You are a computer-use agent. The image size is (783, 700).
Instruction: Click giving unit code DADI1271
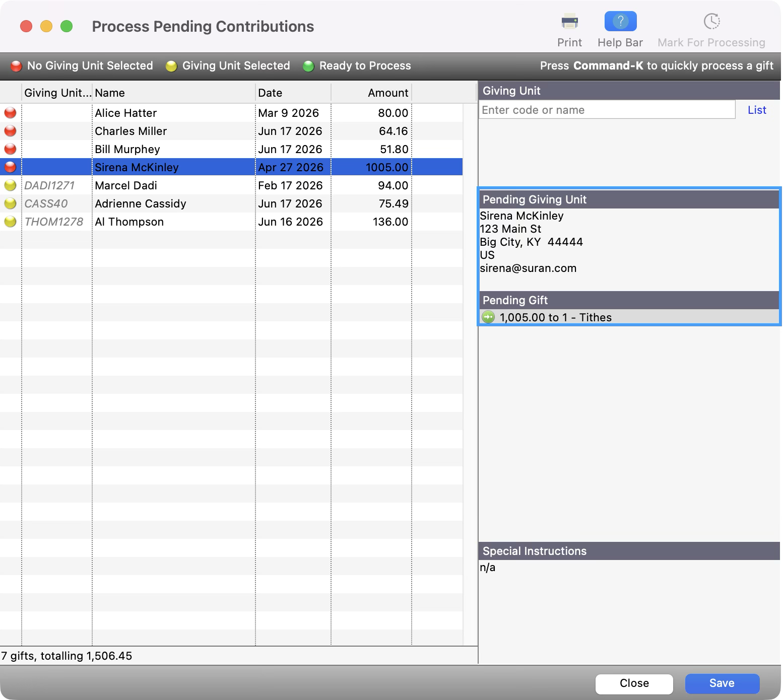pos(49,185)
